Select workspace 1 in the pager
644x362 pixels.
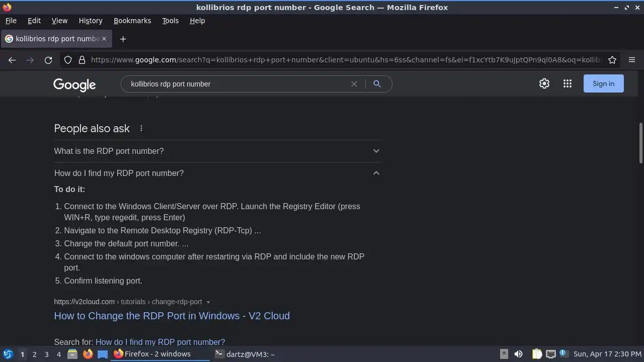(22, 354)
